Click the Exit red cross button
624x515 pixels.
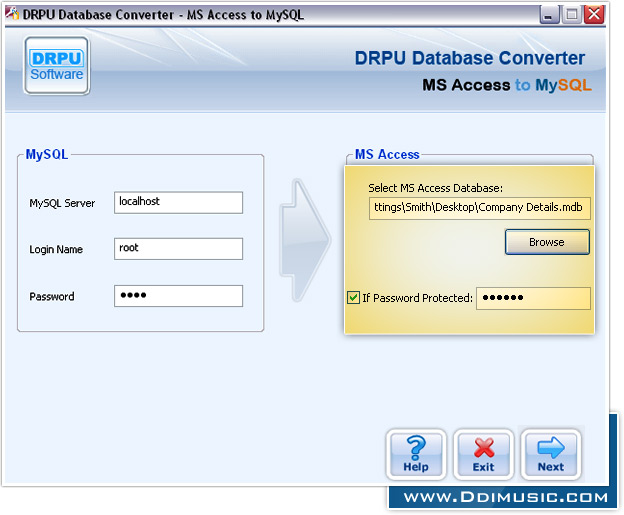[484, 454]
